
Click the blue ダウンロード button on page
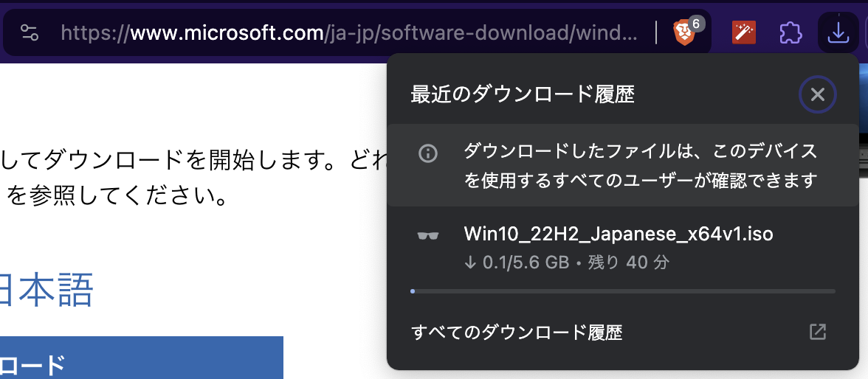pyautogui.click(x=142, y=358)
